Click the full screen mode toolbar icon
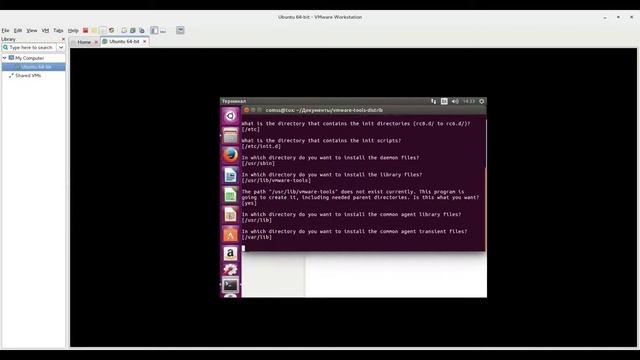This screenshot has height=360, width=640. 180,31
